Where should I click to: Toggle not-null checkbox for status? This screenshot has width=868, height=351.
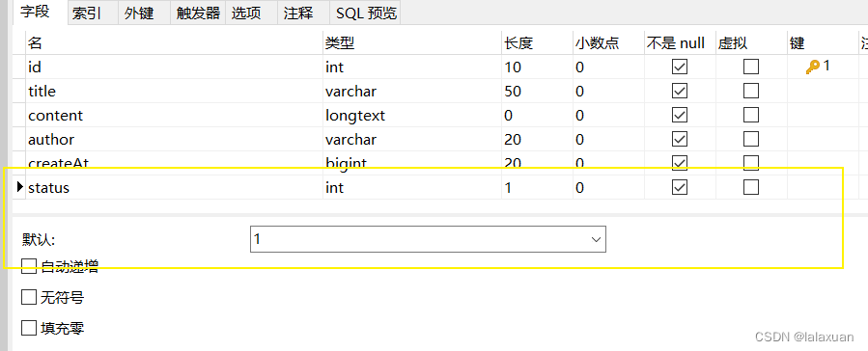click(x=679, y=187)
